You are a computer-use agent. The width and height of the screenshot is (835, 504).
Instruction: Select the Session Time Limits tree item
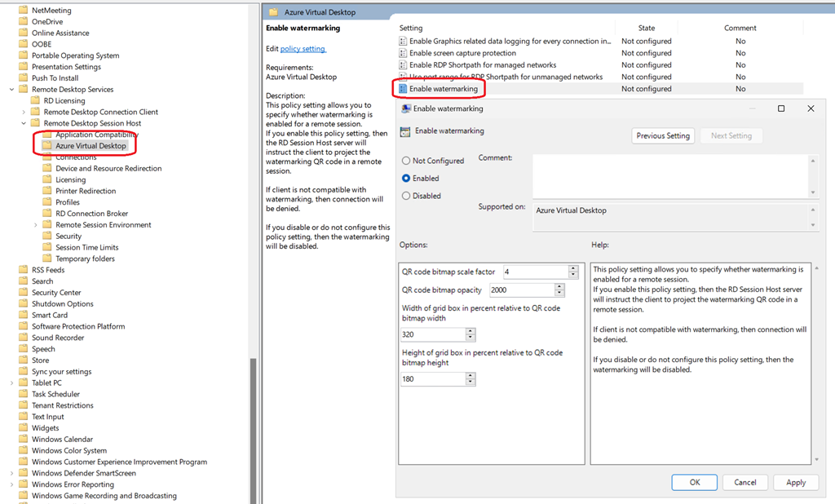87,247
